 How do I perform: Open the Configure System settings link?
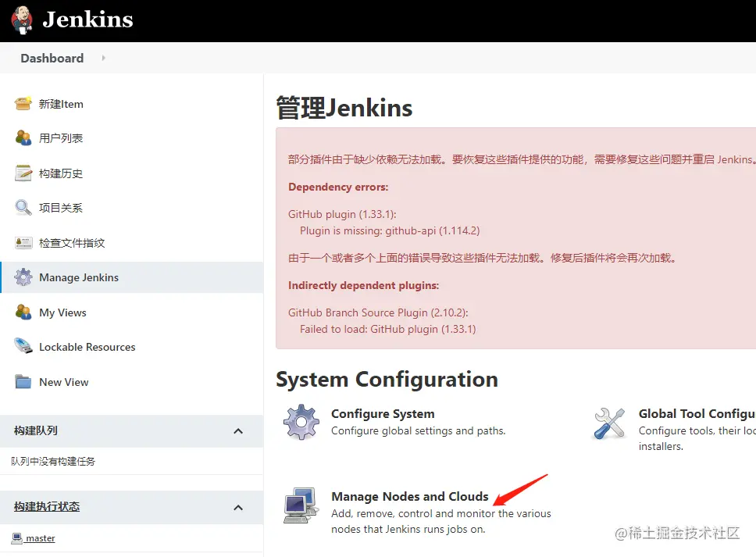tap(383, 414)
